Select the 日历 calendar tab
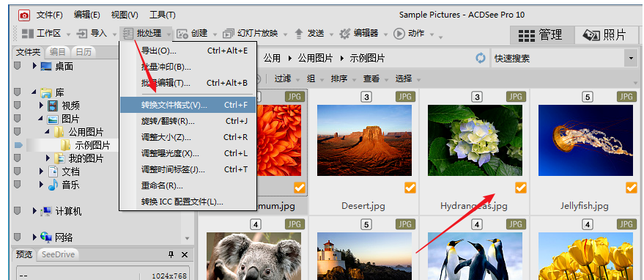 [84, 52]
